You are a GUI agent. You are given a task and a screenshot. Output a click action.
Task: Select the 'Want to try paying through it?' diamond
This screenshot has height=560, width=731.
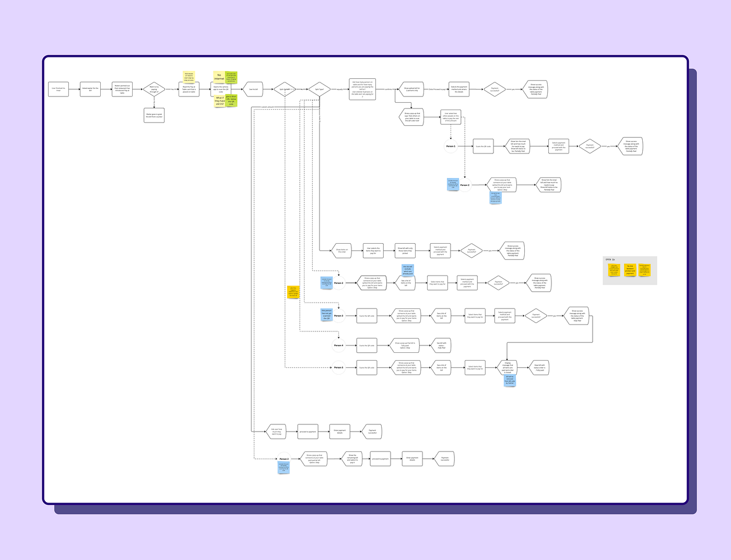point(154,89)
